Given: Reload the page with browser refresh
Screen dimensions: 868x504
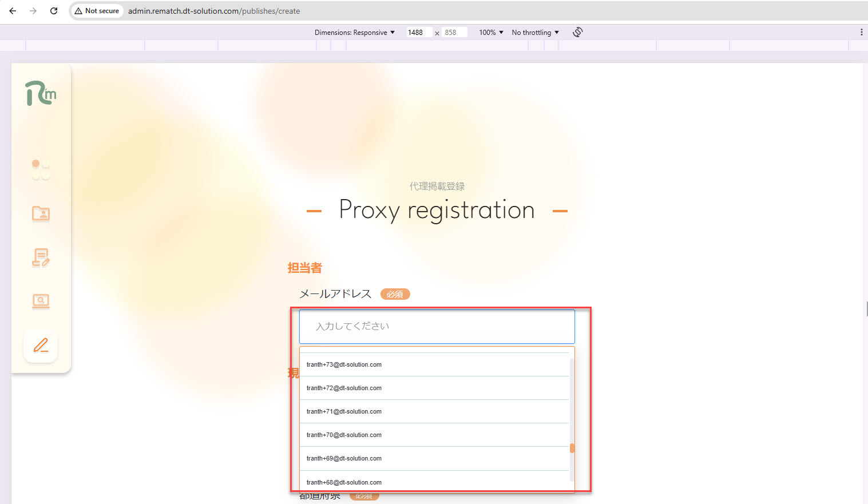Looking at the screenshot, I should click(x=54, y=11).
